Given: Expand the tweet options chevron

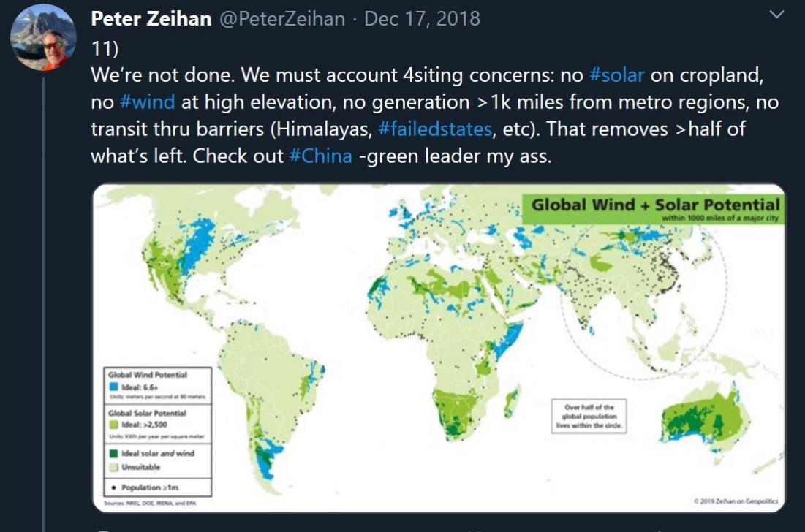Looking at the screenshot, I should 777,15.
